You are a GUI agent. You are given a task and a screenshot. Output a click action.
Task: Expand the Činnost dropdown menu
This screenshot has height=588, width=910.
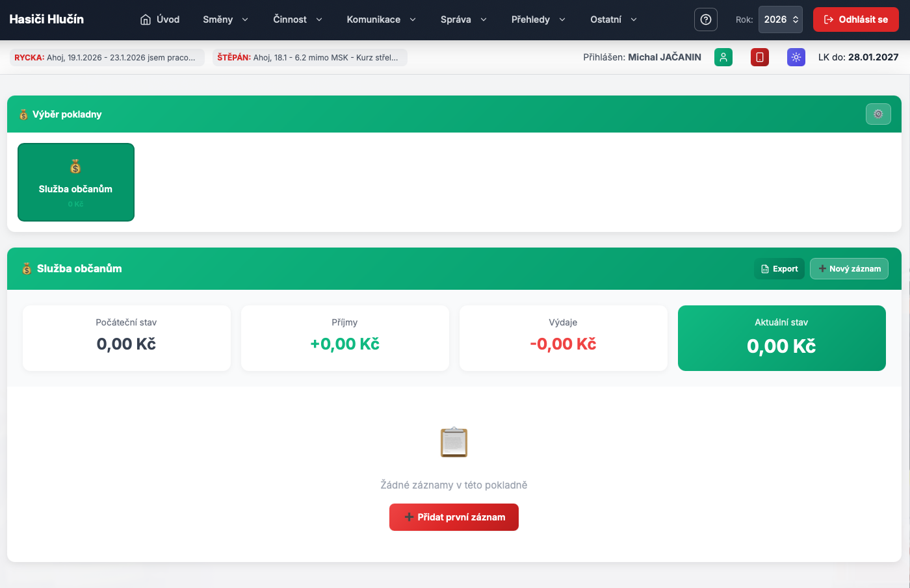[297, 19]
